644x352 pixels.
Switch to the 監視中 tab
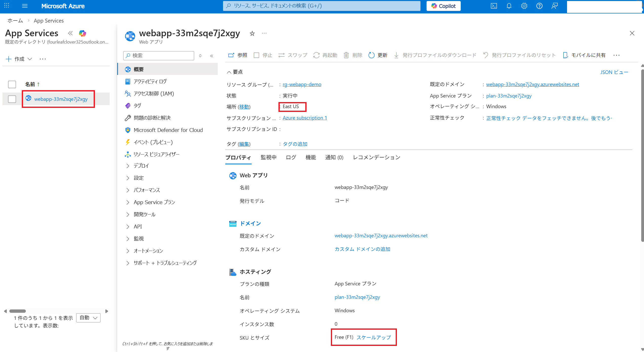click(x=268, y=158)
